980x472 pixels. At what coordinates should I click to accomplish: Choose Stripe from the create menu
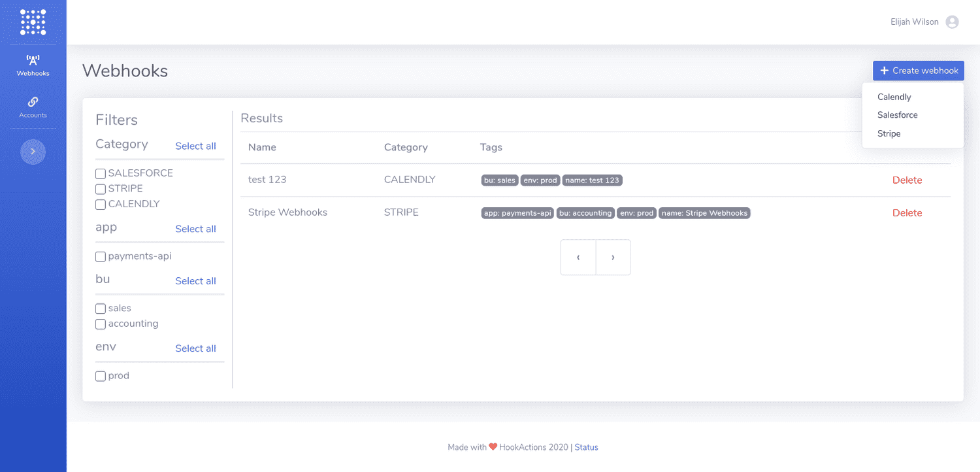coord(889,133)
